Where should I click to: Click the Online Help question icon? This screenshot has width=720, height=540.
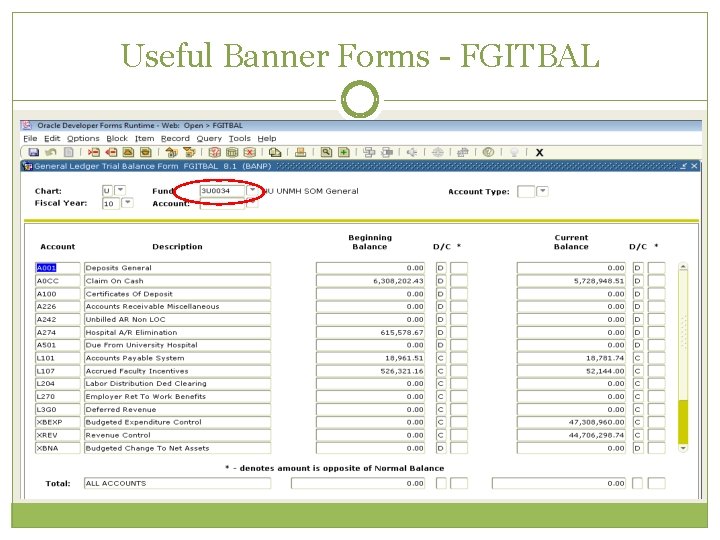[x=488, y=152]
